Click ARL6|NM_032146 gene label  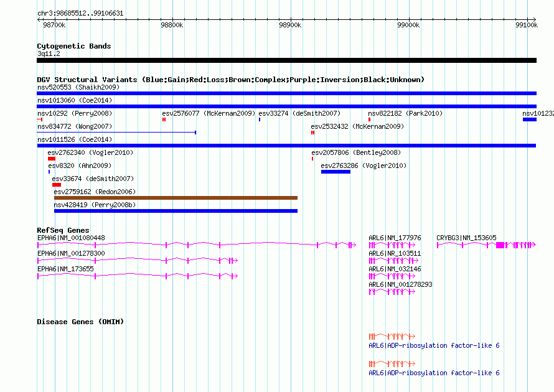[x=395, y=269]
